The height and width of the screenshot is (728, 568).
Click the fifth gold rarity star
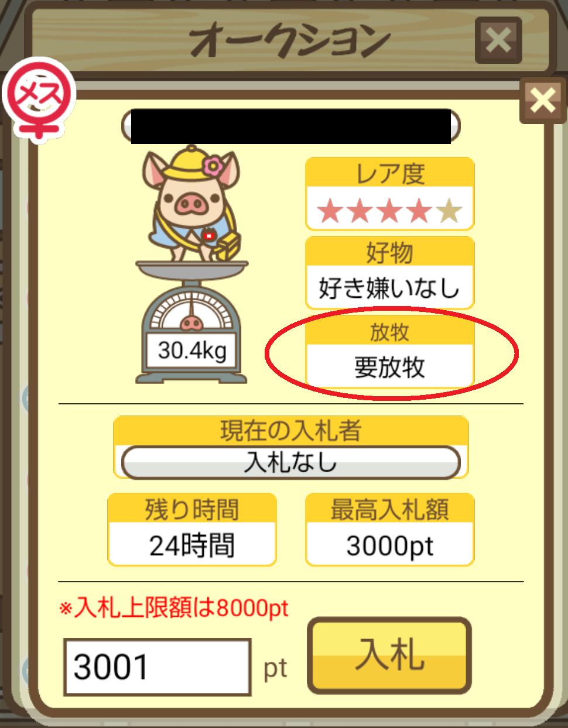click(x=450, y=211)
